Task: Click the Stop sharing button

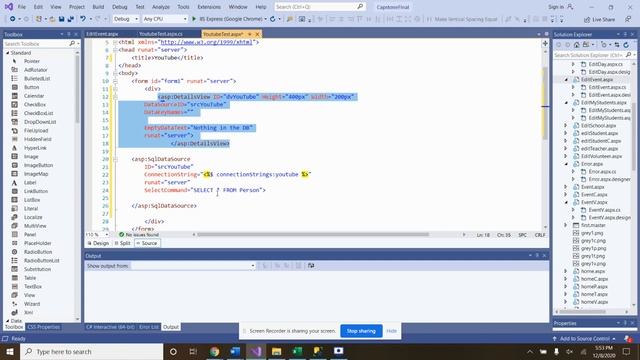Action: click(361, 331)
